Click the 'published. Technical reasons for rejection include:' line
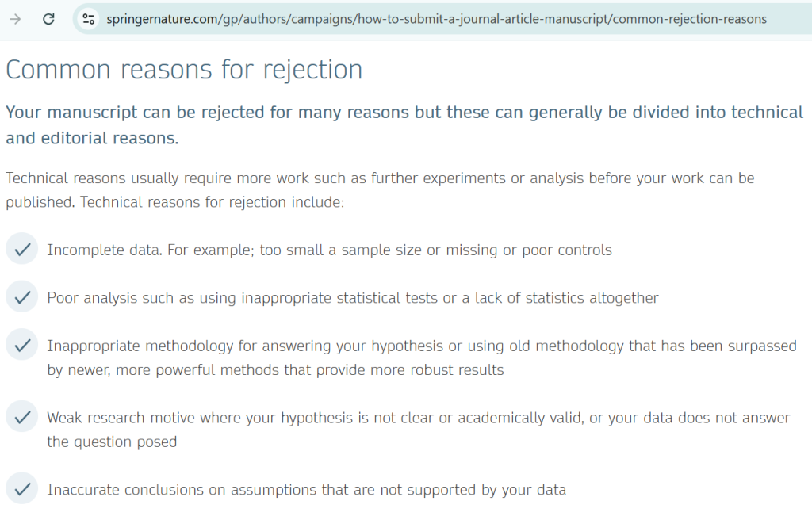This screenshot has width=812, height=520. click(x=174, y=201)
